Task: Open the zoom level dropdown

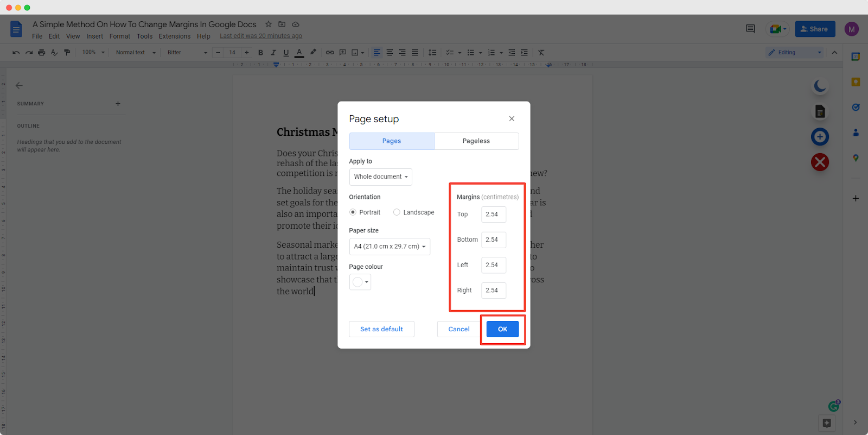Action: (x=93, y=53)
